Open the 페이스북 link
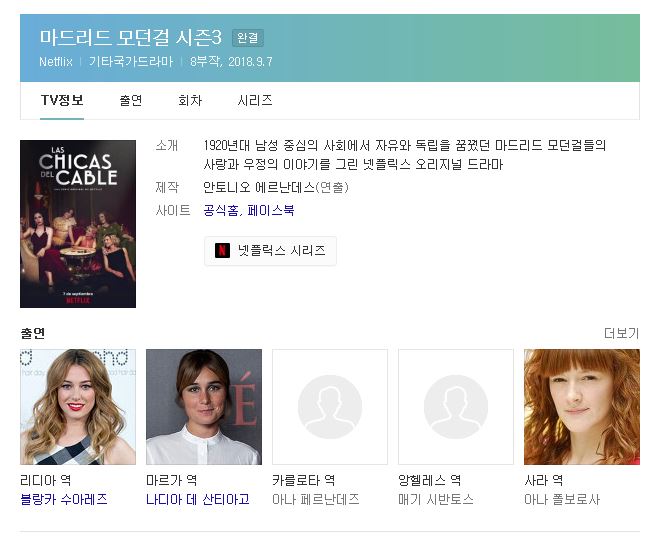Viewport: 654px width, 545px height. point(271,210)
